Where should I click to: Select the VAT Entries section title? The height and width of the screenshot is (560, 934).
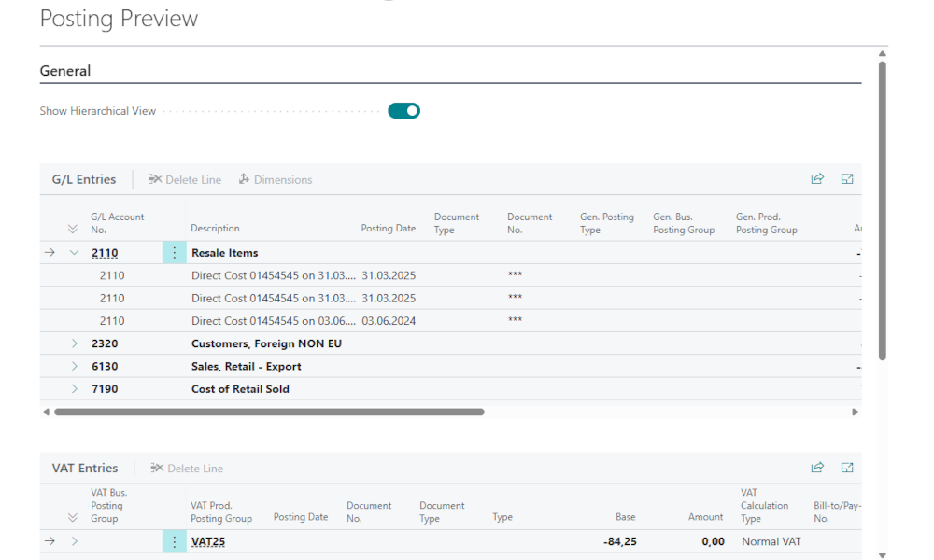click(85, 468)
